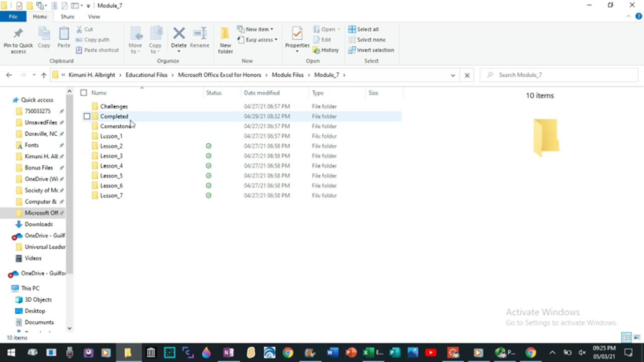Open Excel from the taskbar
Screen dimensions: 644x362
[373, 352]
